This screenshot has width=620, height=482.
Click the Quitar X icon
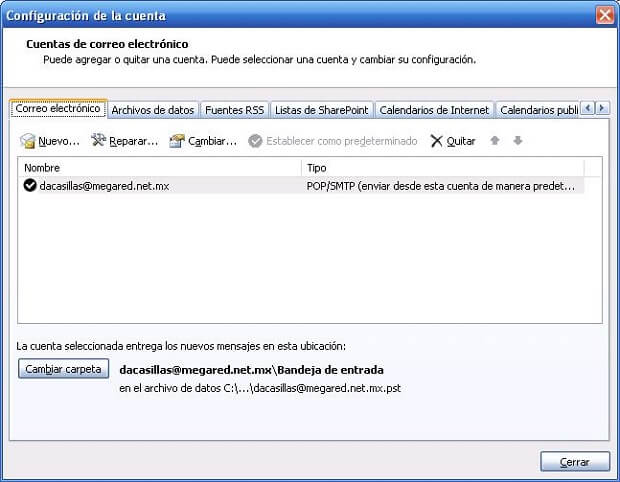point(436,141)
